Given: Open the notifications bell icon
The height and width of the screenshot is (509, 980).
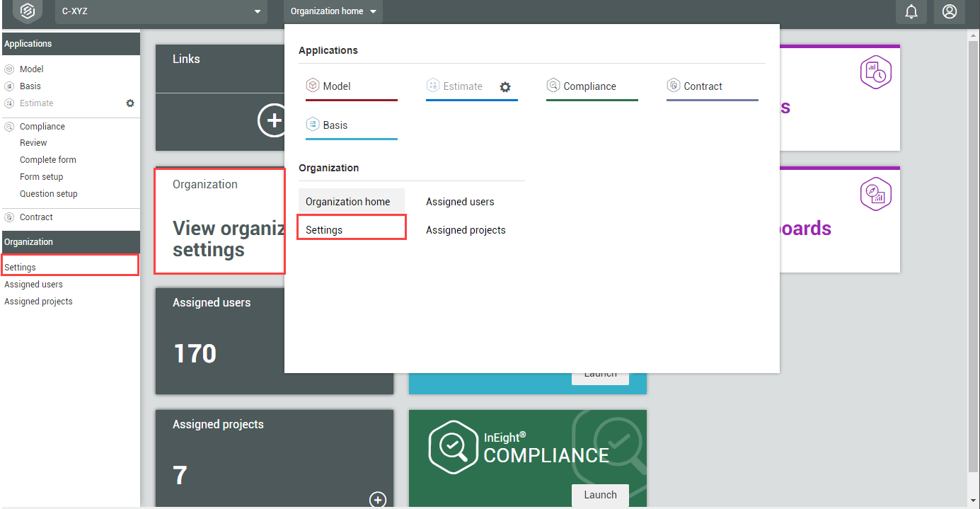Looking at the screenshot, I should click(911, 11).
